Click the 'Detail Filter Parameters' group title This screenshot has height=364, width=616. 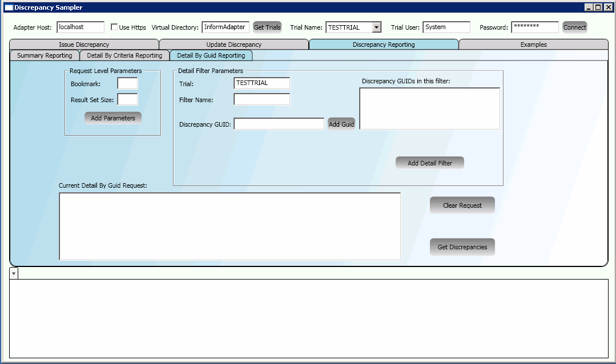[x=211, y=71]
